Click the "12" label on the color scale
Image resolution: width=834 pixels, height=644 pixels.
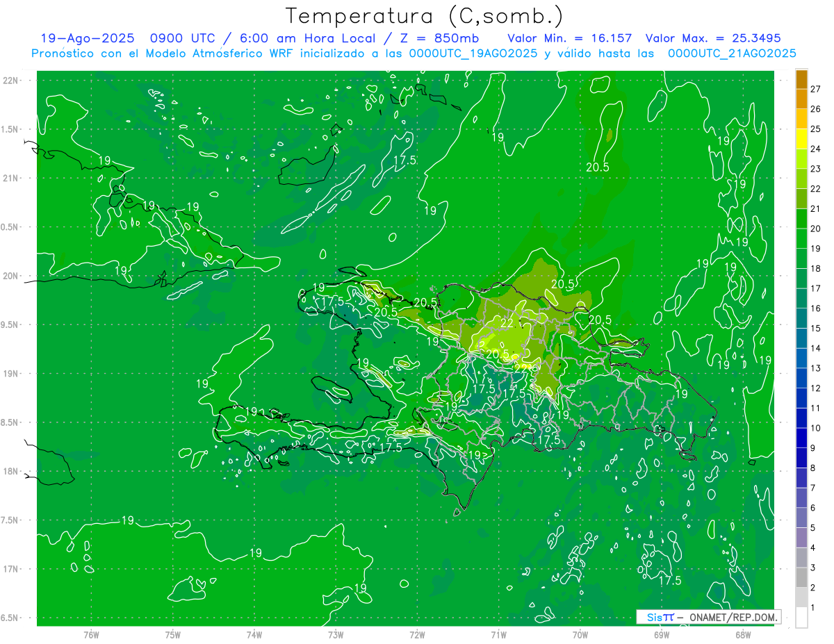coord(815,388)
